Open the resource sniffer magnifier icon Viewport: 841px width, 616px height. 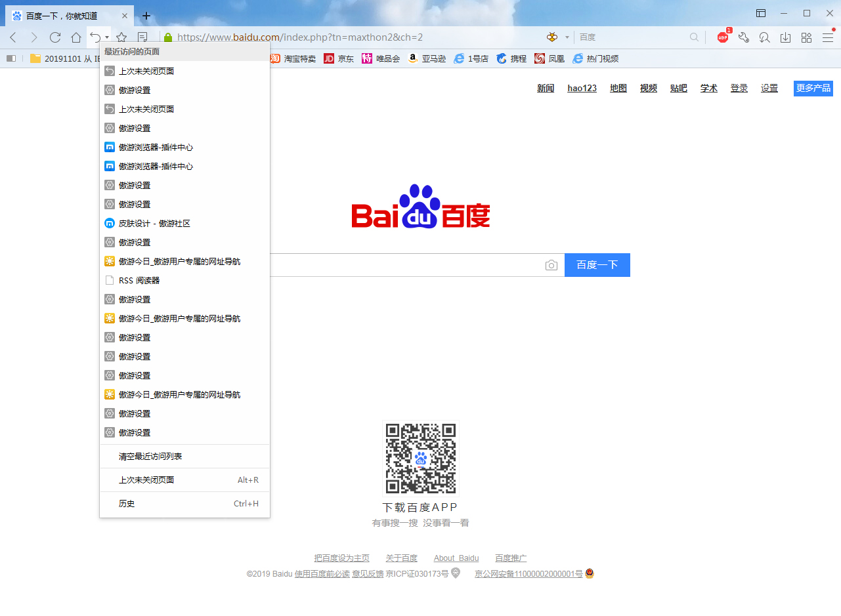(764, 37)
